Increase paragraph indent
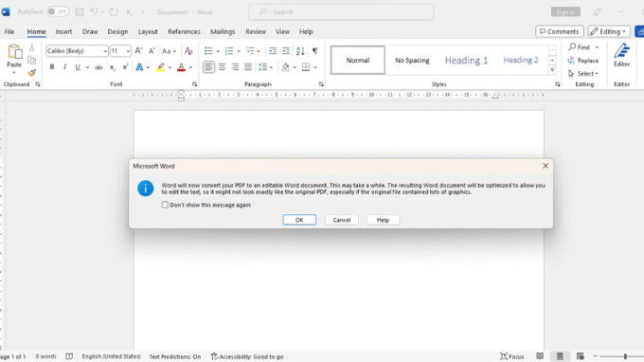 [286, 51]
